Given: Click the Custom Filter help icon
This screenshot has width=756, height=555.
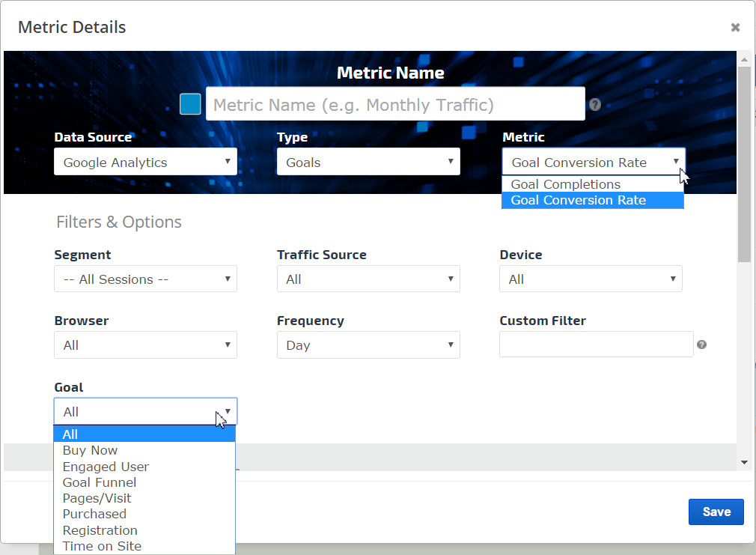Looking at the screenshot, I should (701, 345).
